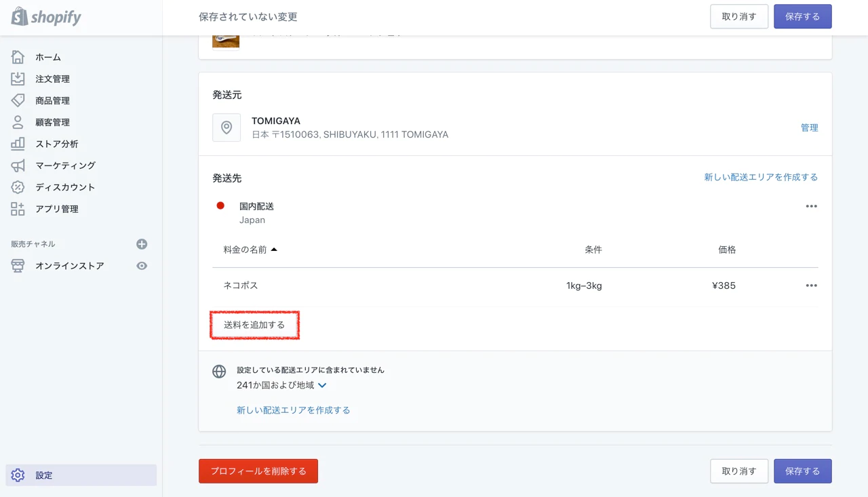
Task: Click the red プロフィールを削除する button
Action: pos(258,471)
